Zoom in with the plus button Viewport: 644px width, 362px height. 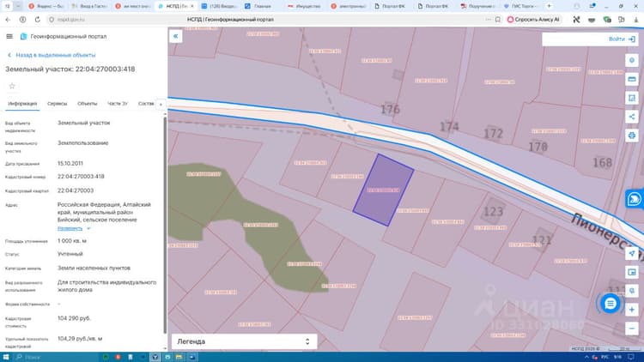pyautogui.click(x=632, y=310)
